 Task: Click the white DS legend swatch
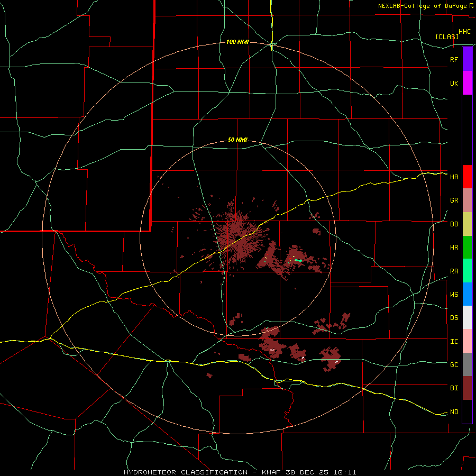click(467, 317)
